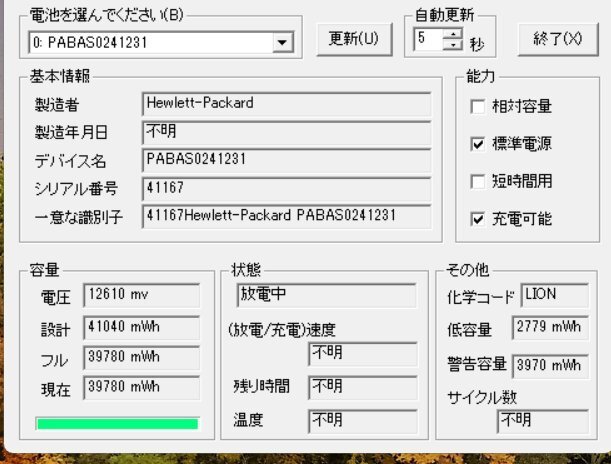611x464 pixels.
Task: Click the 状態 field showing 放電中
Action: click(327, 295)
